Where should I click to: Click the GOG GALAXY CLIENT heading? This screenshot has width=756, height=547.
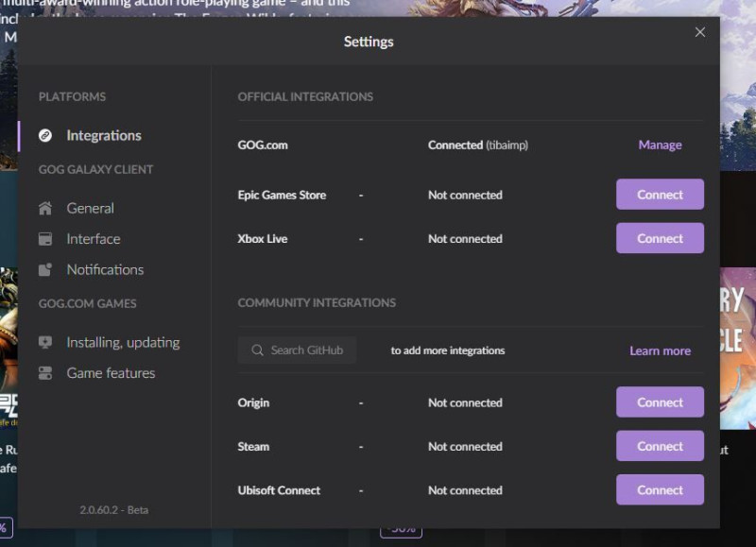(96, 170)
